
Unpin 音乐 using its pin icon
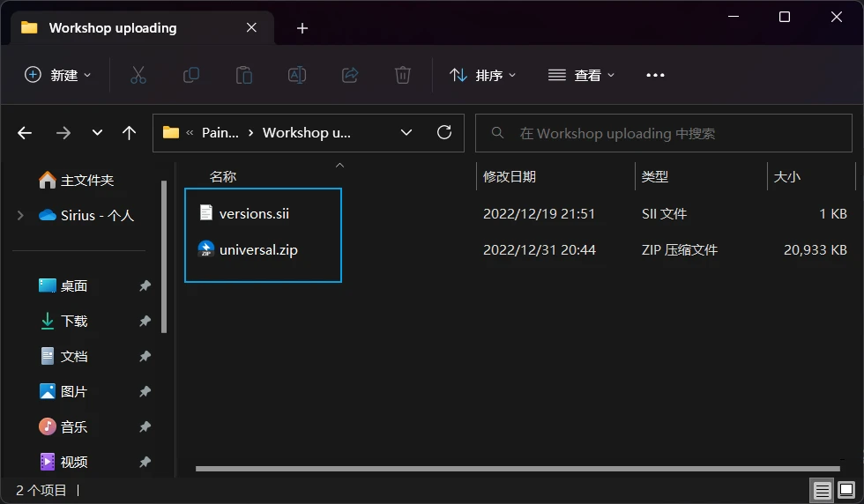145,426
